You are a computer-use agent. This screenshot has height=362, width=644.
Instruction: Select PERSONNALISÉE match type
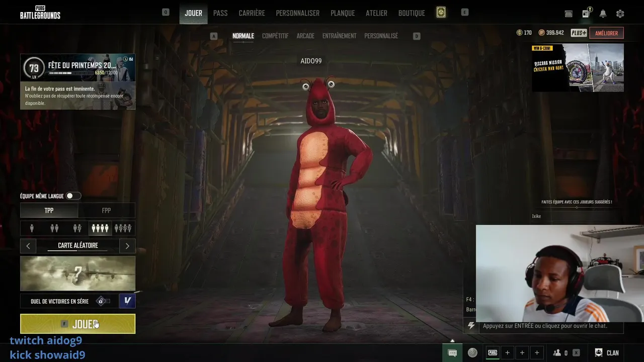pyautogui.click(x=381, y=36)
